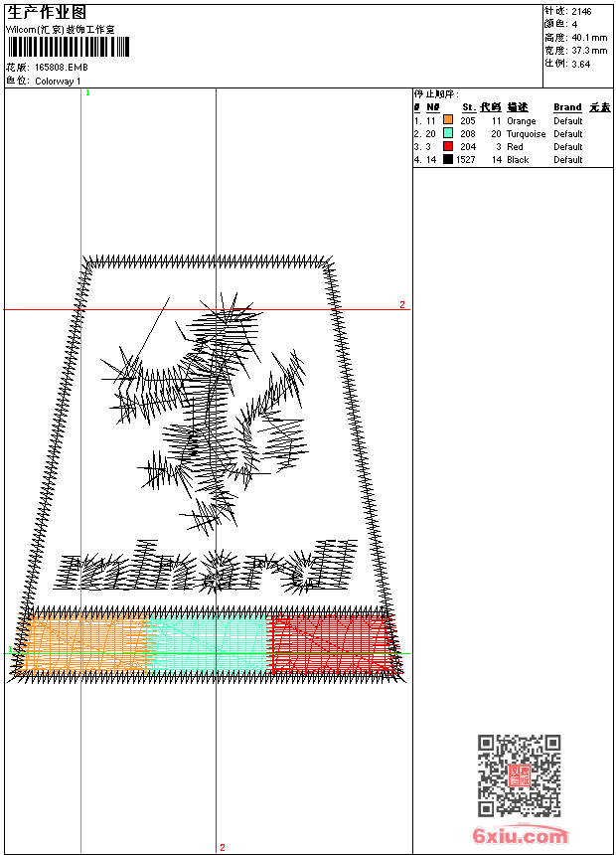616x855 pixels.
Task: Open the 6xiu.com watermark link
Action: click(x=520, y=835)
